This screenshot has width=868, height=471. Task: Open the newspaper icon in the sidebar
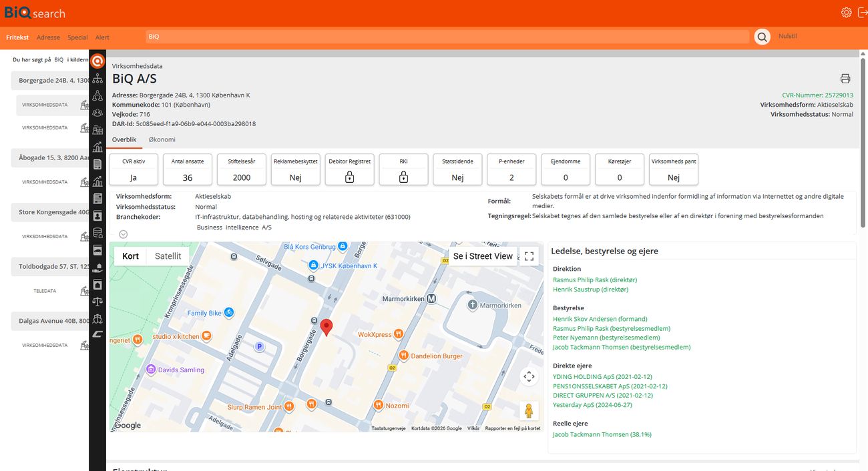click(98, 199)
